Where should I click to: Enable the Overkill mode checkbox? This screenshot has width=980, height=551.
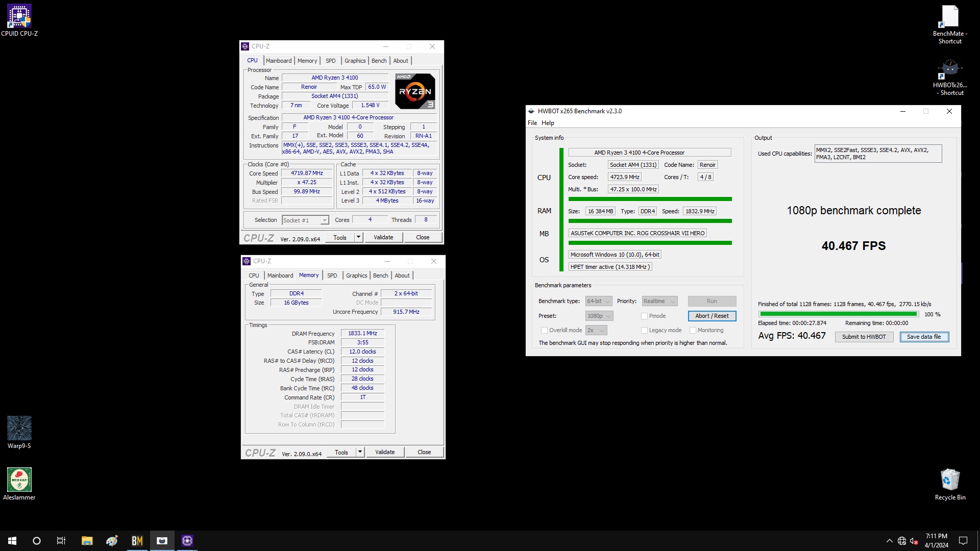(x=544, y=331)
